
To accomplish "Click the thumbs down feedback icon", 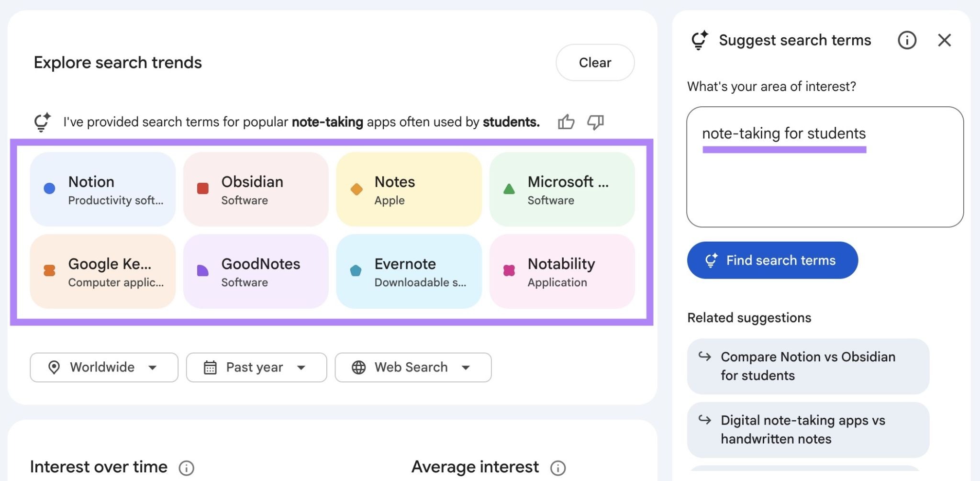I will coord(596,122).
